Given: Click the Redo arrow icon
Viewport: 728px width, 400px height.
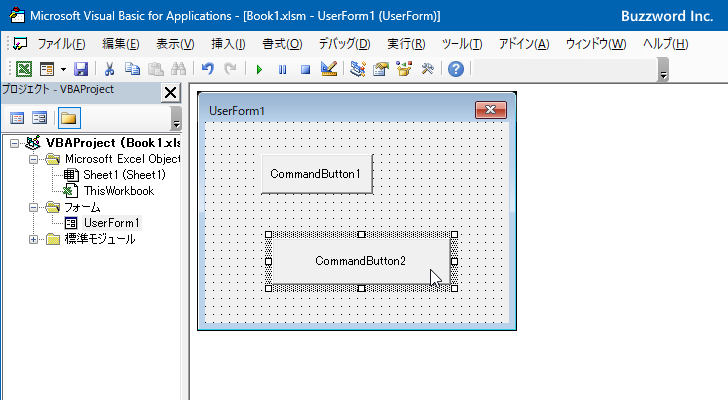Looking at the screenshot, I should pyautogui.click(x=230, y=69).
